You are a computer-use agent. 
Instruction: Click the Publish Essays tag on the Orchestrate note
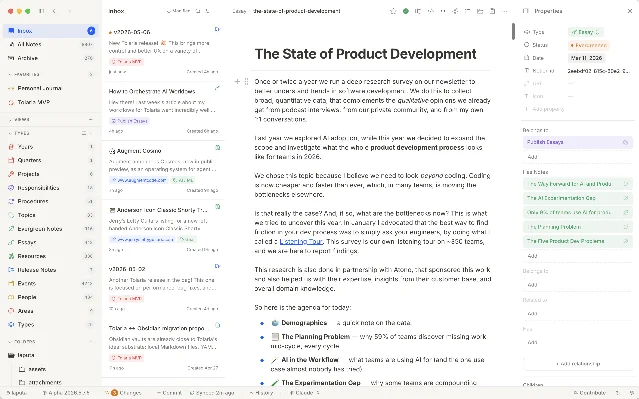(x=129, y=121)
